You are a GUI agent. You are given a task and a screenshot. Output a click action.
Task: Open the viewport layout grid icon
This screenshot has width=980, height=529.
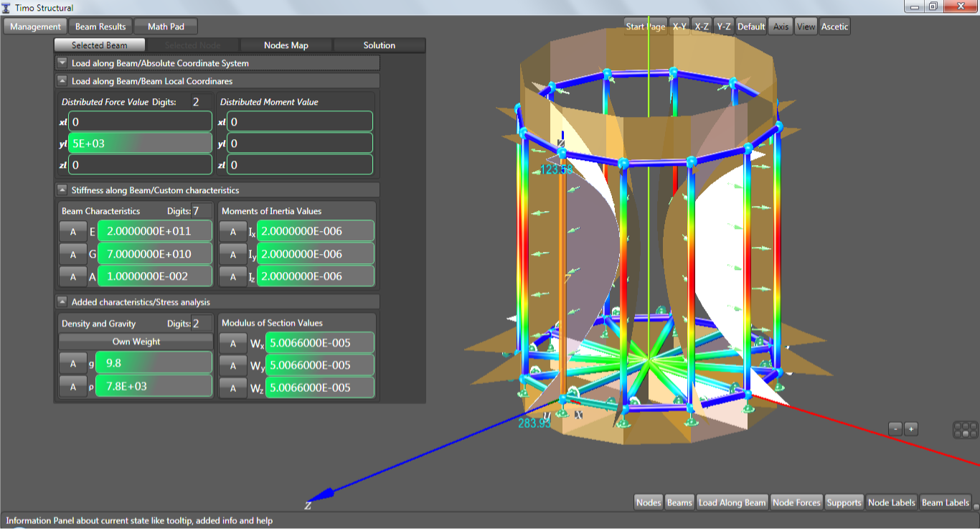tap(963, 429)
